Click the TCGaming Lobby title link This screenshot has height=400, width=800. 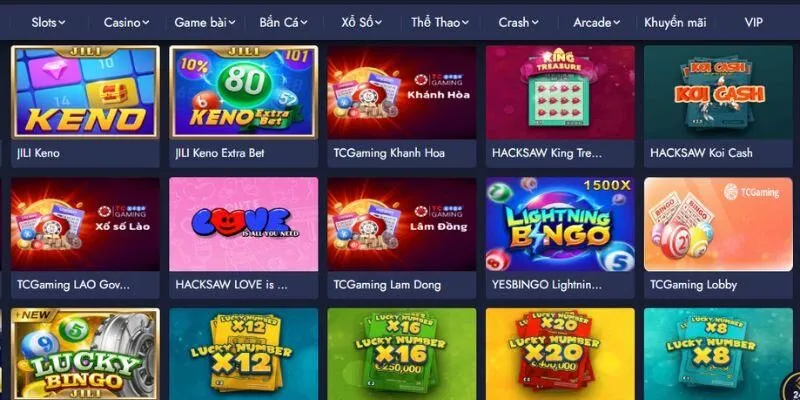click(x=693, y=285)
